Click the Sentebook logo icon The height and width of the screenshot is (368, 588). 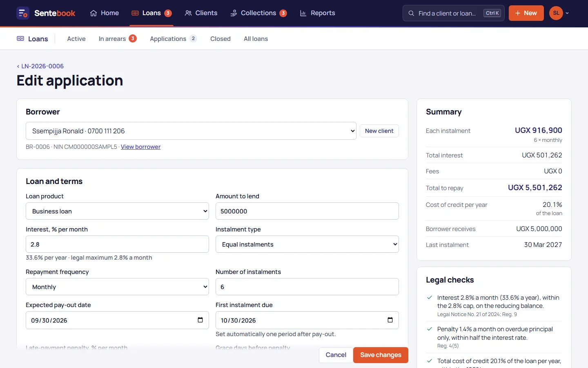click(x=23, y=13)
